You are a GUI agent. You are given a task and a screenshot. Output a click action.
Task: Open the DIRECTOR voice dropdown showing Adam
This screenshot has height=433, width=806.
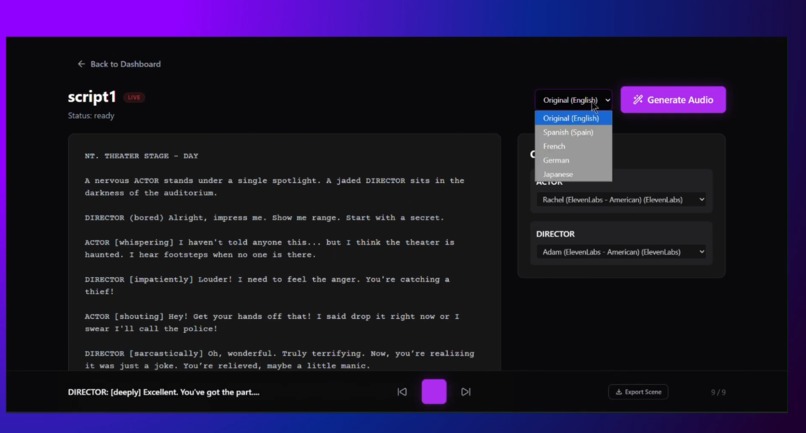(621, 252)
